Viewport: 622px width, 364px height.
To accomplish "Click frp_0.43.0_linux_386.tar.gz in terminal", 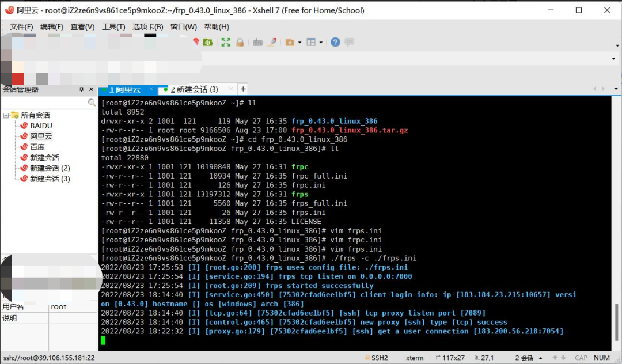I will pos(350,131).
